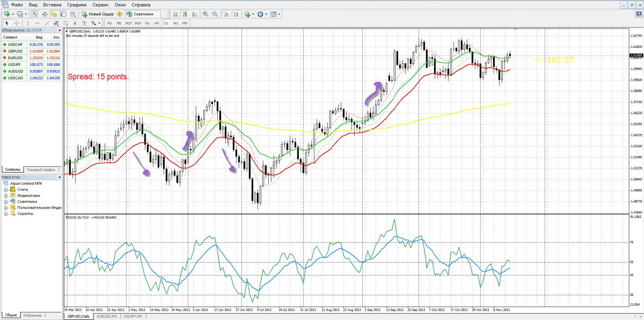This screenshot has height=320, width=644.
Task: Switch timeframe to M30
Action: point(138,23)
